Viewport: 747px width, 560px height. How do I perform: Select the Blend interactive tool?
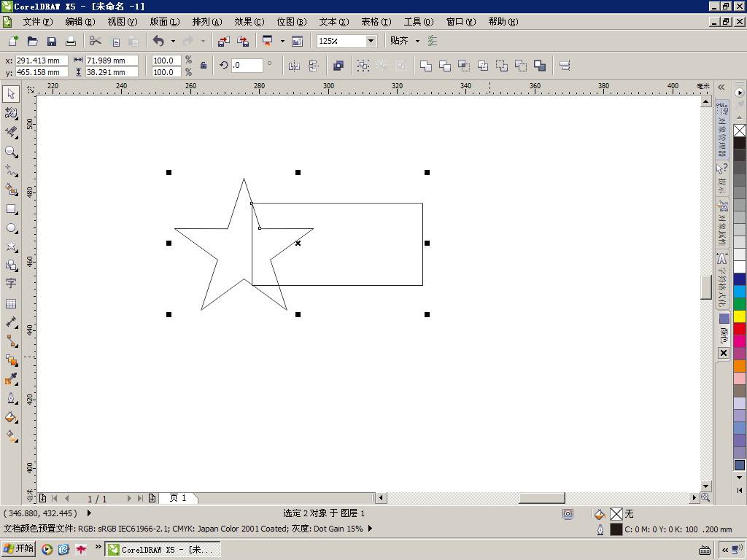11,360
